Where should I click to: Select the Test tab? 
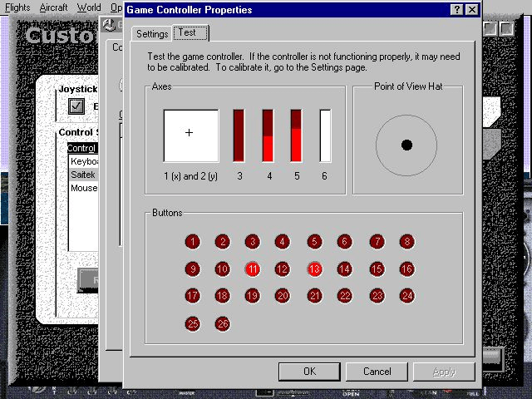tap(190, 33)
